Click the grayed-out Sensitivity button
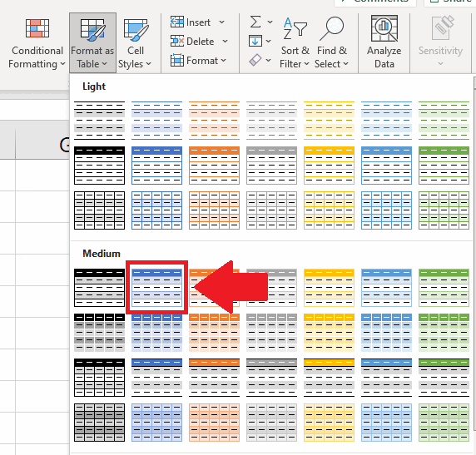 pyautogui.click(x=440, y=42)
